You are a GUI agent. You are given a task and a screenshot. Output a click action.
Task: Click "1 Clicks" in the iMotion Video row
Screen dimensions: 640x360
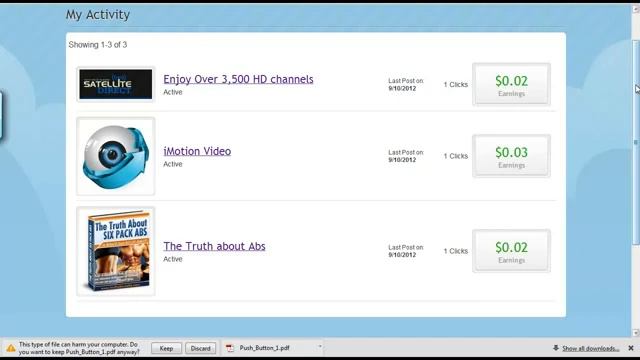[456, 156]
